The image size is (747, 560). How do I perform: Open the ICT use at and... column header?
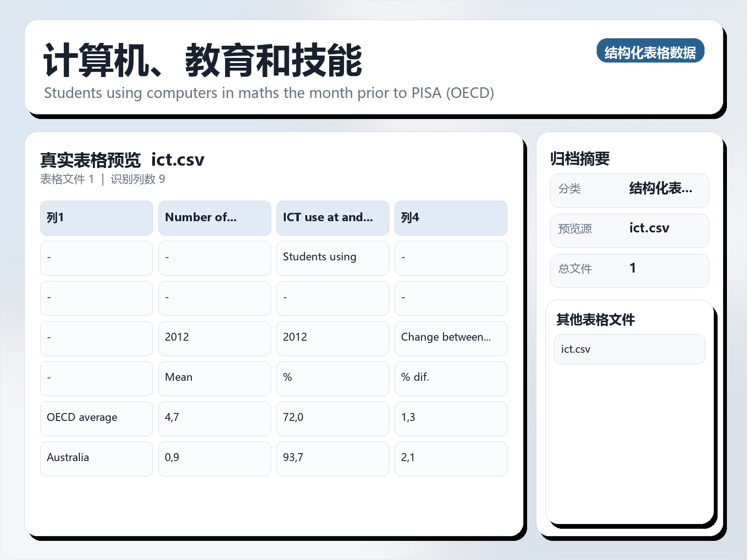click(332, 217)
